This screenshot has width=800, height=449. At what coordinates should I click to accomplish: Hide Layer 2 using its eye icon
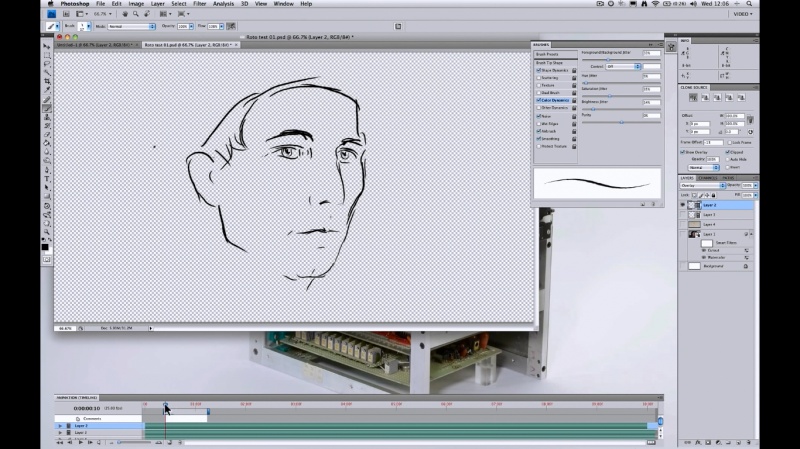pyautogui.click(x=683, y=205)
